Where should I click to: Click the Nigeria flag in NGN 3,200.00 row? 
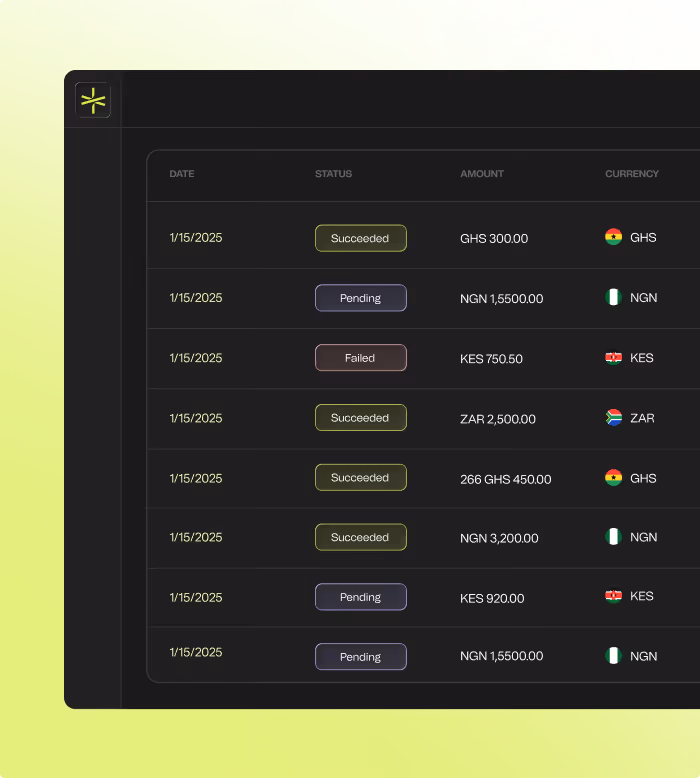click(614, 536)
